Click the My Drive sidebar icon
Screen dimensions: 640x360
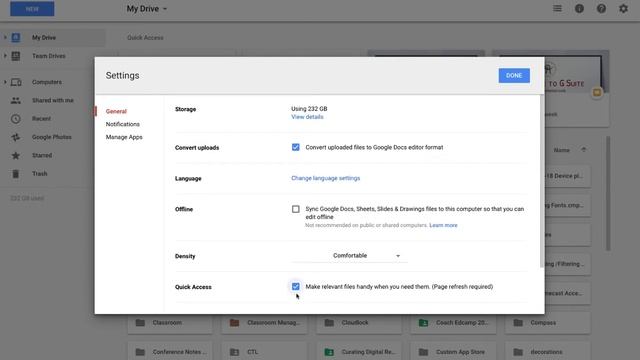coord(16,38)
